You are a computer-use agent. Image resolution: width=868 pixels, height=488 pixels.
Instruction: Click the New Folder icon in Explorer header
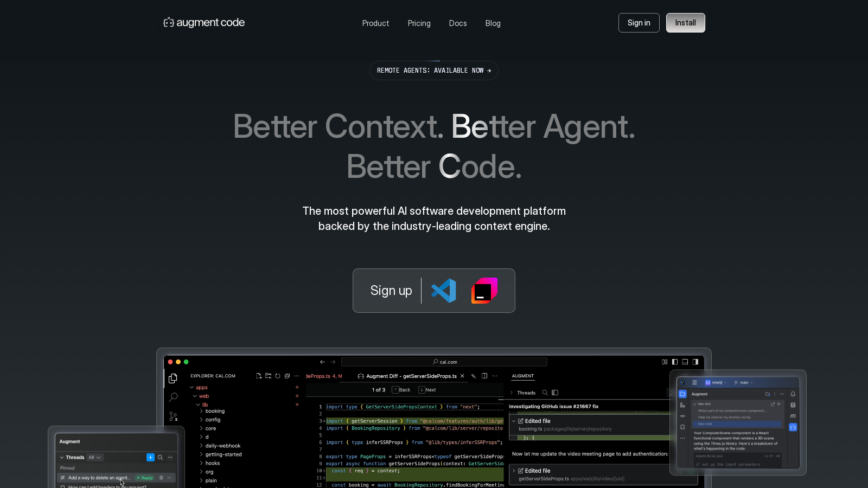269,376
